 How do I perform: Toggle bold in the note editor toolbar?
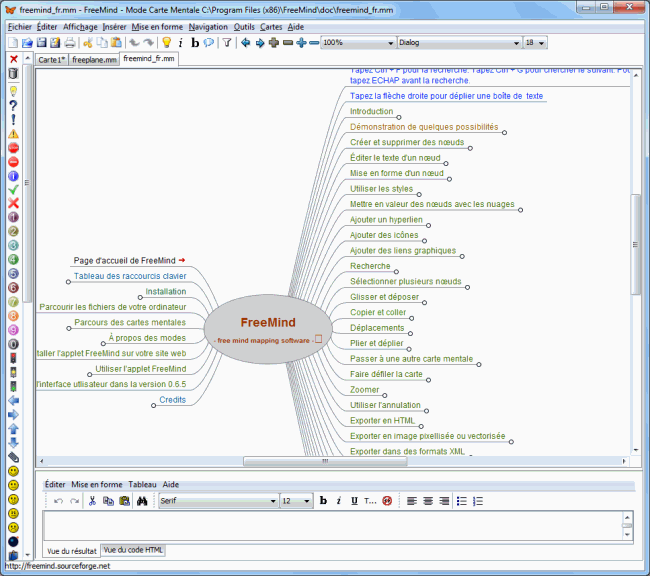(323, 501)
